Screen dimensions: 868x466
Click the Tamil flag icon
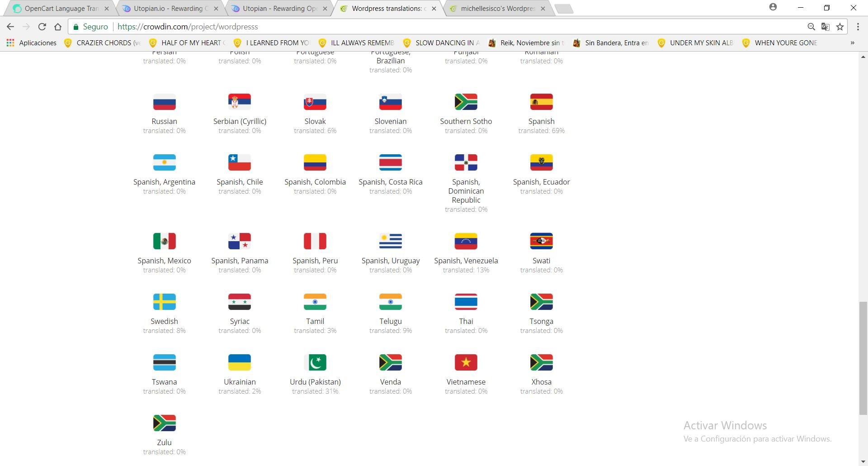tap(315, 302)
